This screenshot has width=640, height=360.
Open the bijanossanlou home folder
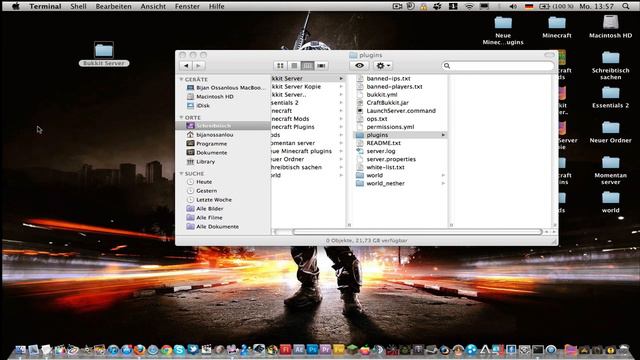[x=210, y=135]
